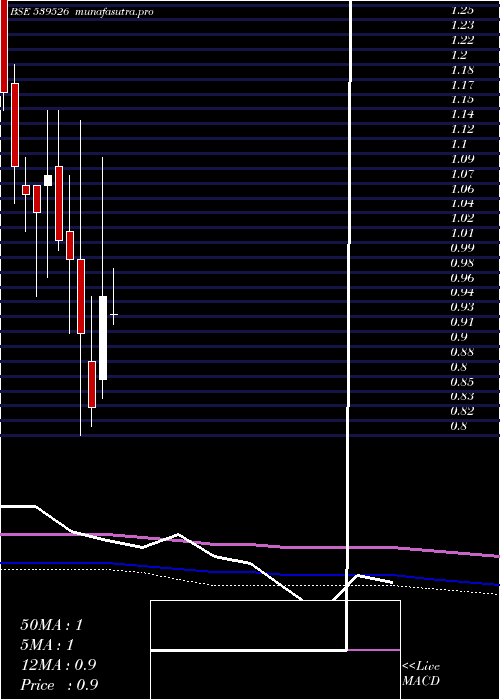Screen dimensions: 500x700
Task: Select the Price : 0.9 readout
Action: tap(59, 685)
